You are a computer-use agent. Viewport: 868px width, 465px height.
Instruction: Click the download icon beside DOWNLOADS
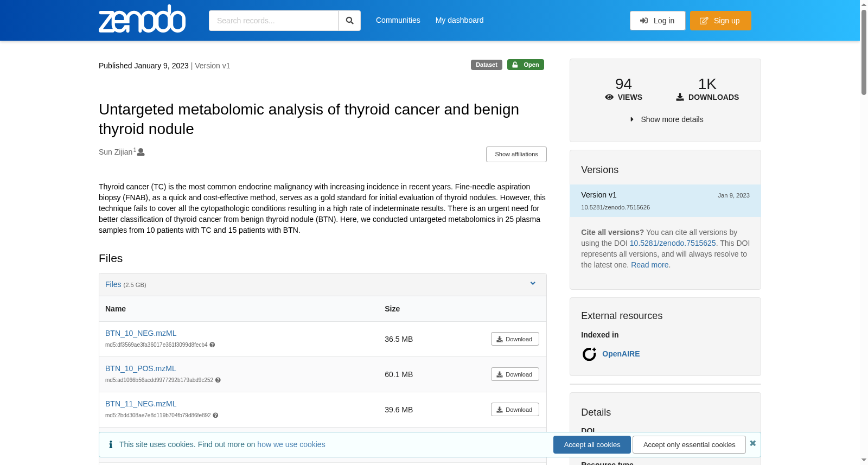[680, 97]
